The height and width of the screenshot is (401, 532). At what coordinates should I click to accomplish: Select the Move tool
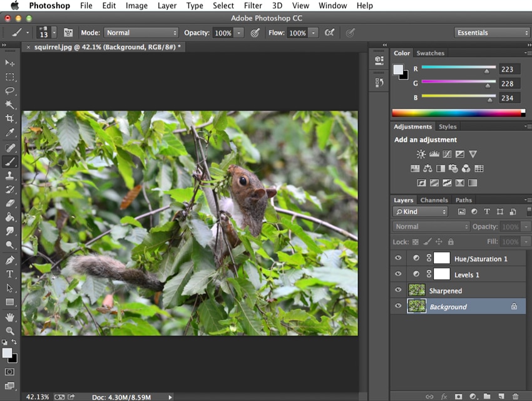[x=9, y=63]
